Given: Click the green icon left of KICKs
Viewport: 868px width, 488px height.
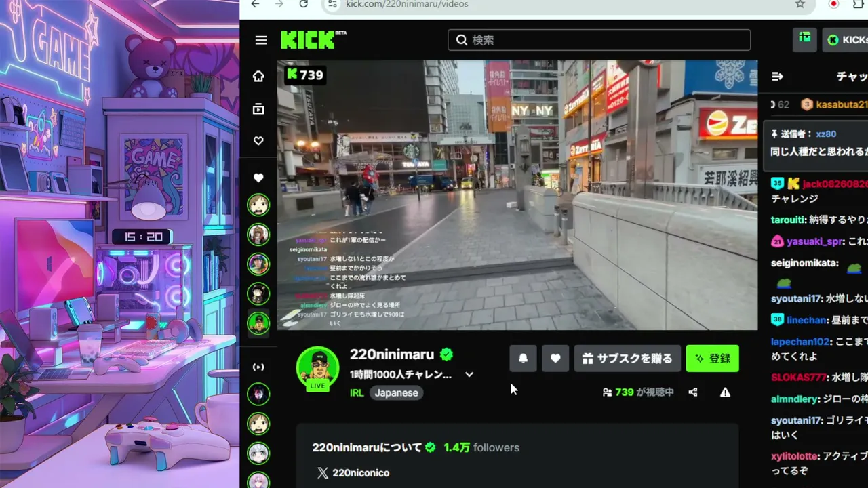Looking at the screenshot, I should click(x=805, y=40).
